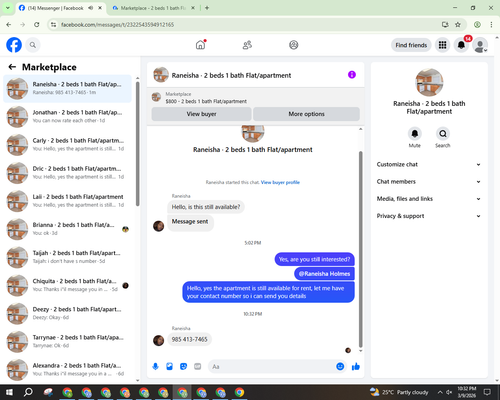Open the Facebook home logo
This screenshot has width=500, height=400.
click(14, 45)
